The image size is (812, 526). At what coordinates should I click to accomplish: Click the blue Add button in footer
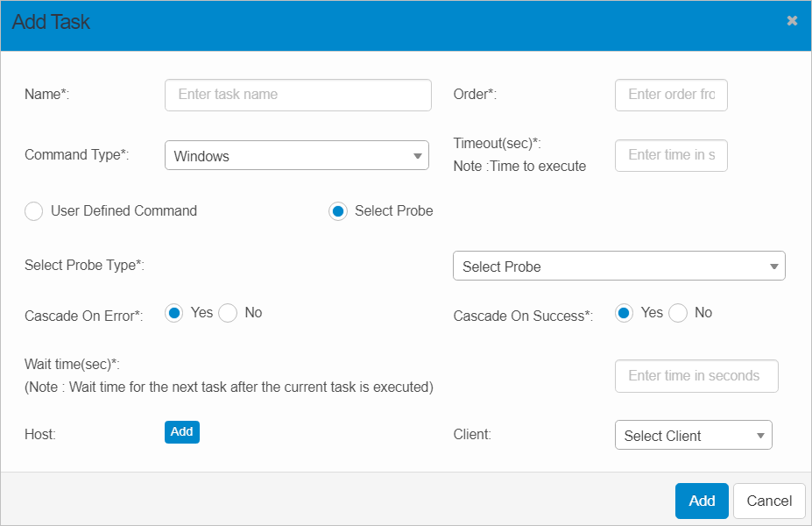coord(702,501)
